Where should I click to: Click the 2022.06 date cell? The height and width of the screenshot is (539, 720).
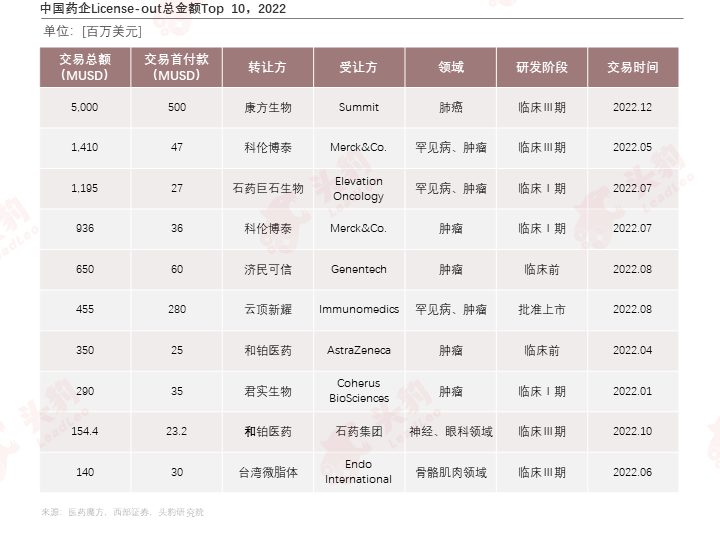click(x=633, y=472)
